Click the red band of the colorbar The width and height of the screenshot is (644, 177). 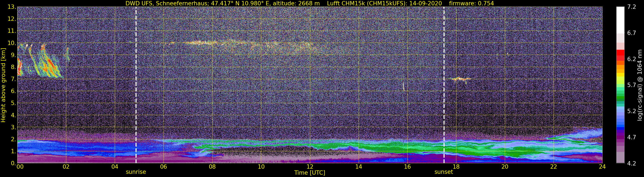click(x=620, y=55)
